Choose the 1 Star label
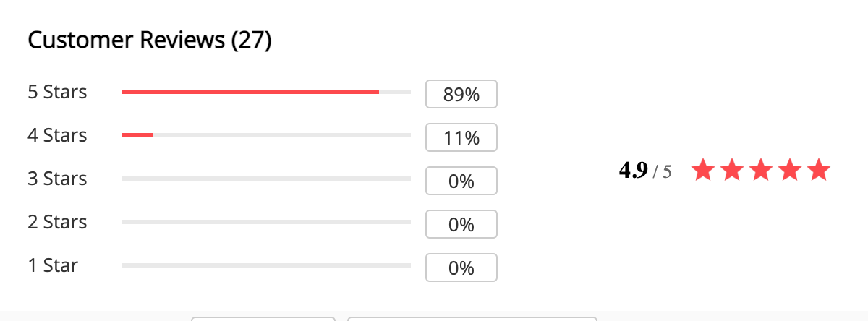This screenshot has height=321, width=868. [x=53, y=265]
